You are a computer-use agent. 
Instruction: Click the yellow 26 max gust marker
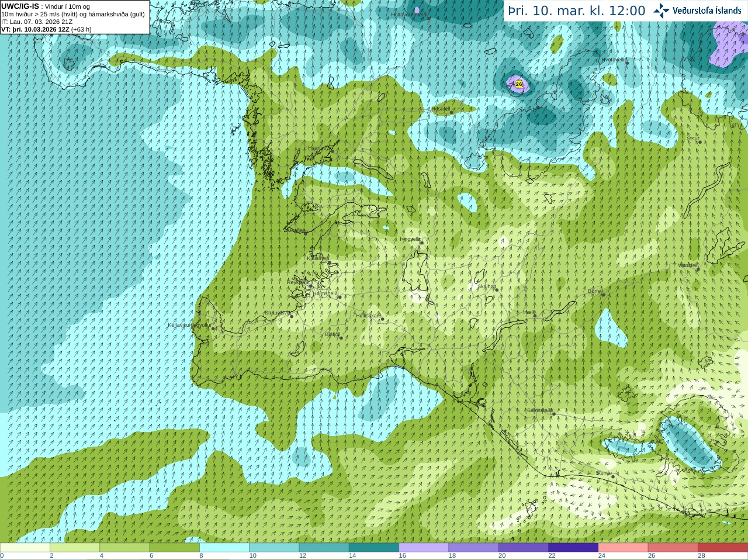(x=519, y=84)
